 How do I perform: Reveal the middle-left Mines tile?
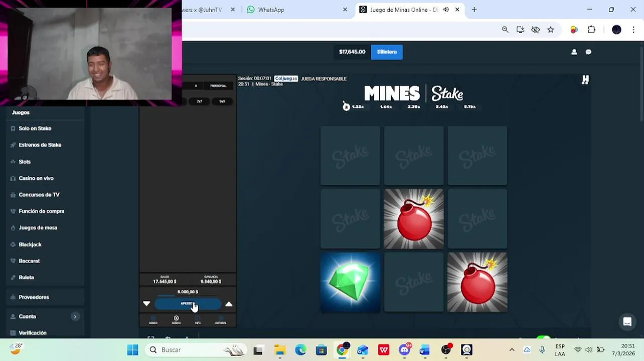pos(350,219)
